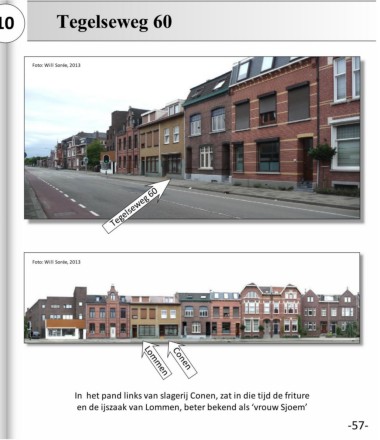Click the panorama's 'Foto: Will Sonke, 2013' credit
380x440 pixels.
(56, 262)
